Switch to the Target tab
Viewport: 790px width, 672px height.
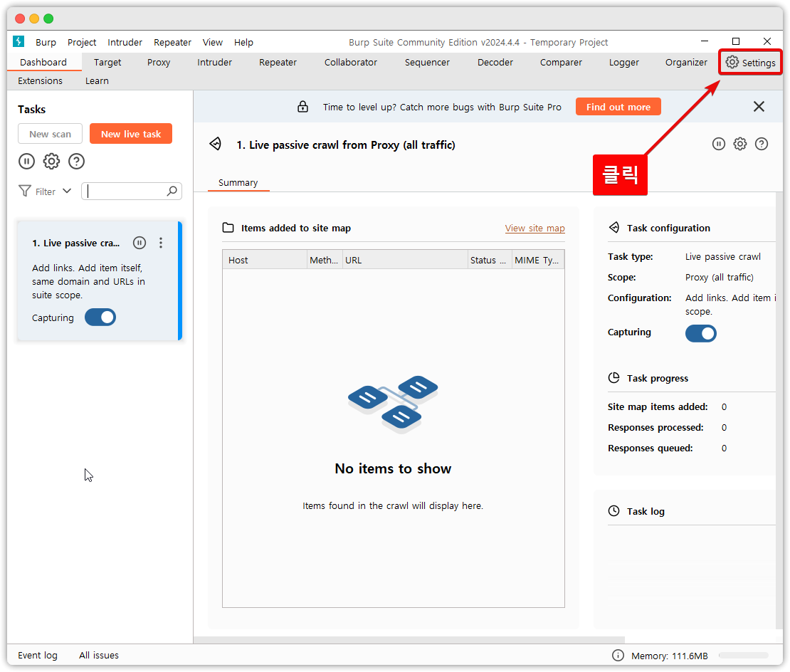tap(107, 62)
